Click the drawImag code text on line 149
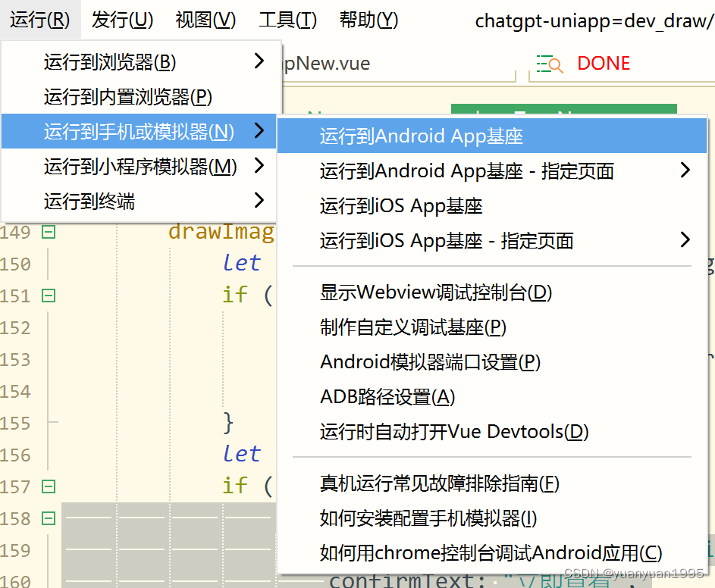This screenshot has height=588, width=715. (x=221, y=232)
